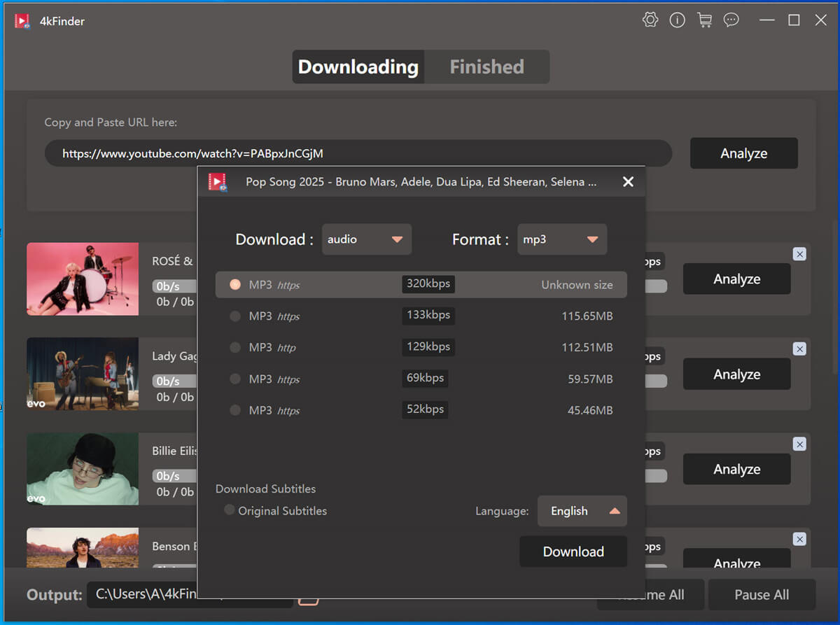Open the feedback chat bubble icon

coord(731,20)
